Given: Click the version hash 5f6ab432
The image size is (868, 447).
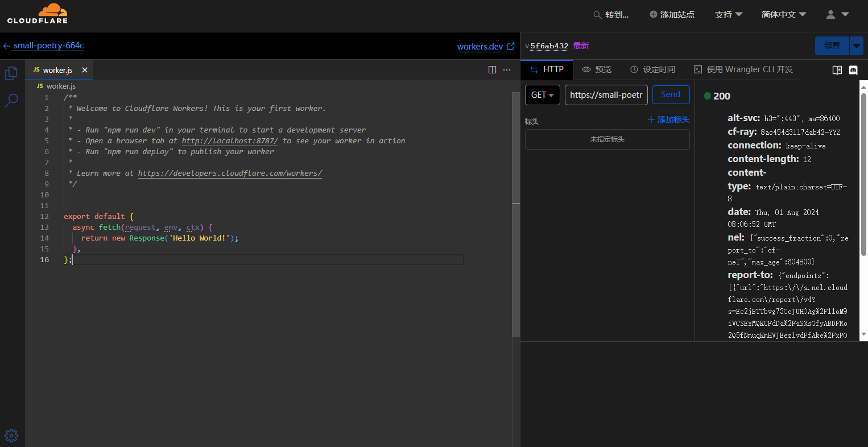Looking at the screenshot, I should 549,46.
